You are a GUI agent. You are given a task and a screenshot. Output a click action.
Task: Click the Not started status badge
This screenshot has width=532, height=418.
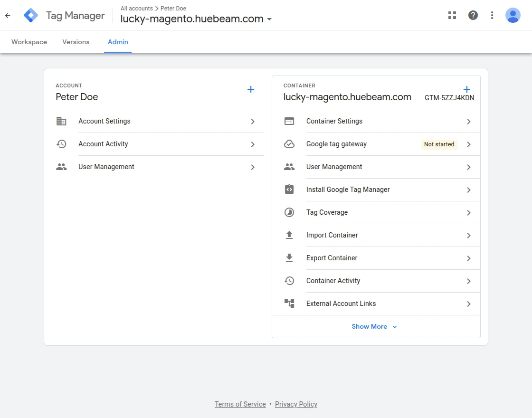coord(439,144)
